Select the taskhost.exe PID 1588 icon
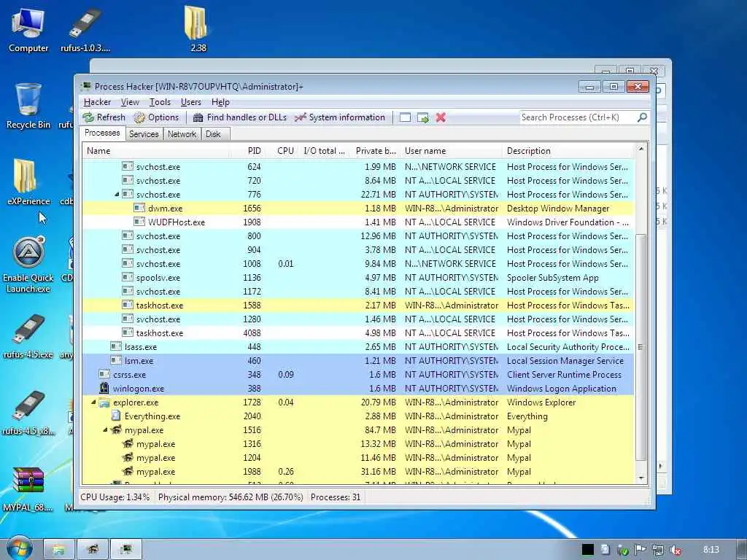Image resolution: width=747 pixels, height=560 pixels. coord(127,305)
